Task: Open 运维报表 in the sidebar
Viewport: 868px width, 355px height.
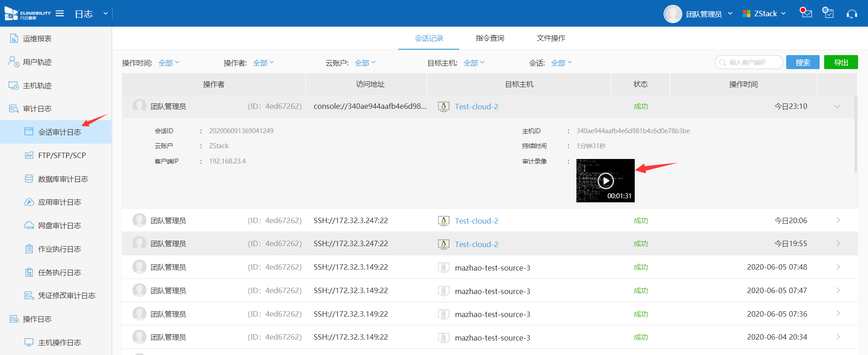Action: [x=37, y=39]
